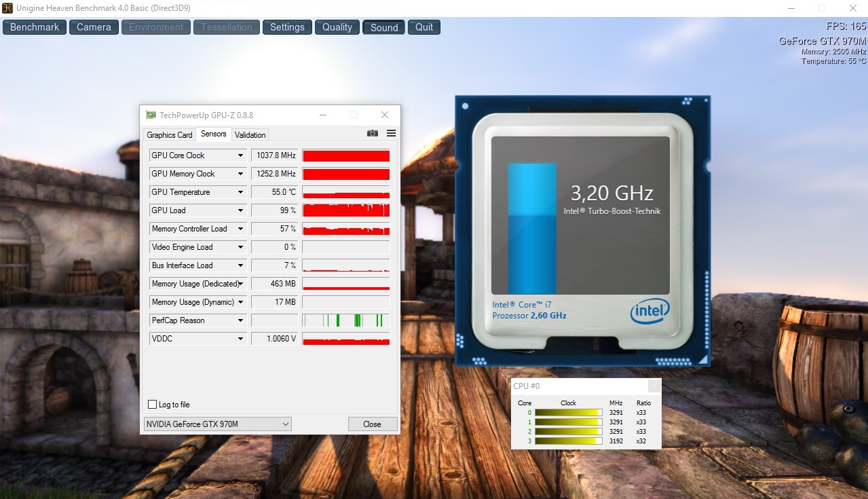Viewport: 868px width, 499px height.
Task: Click the GPU Temperature history graph
Action: click(x=346, y=192)
